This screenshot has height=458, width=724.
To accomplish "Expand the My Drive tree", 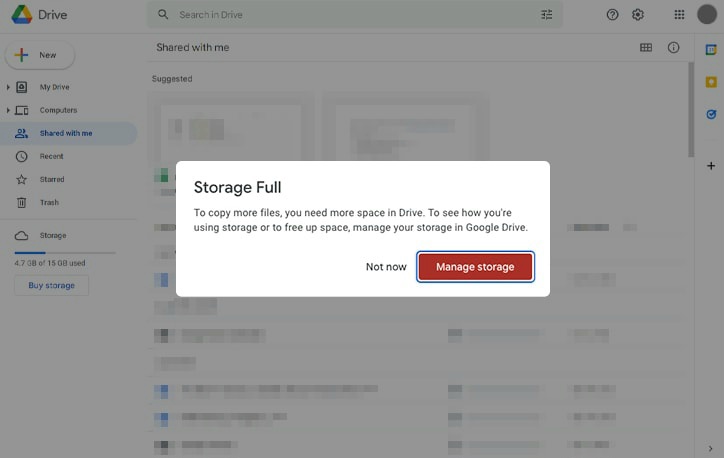I will [x=8, y=87].
